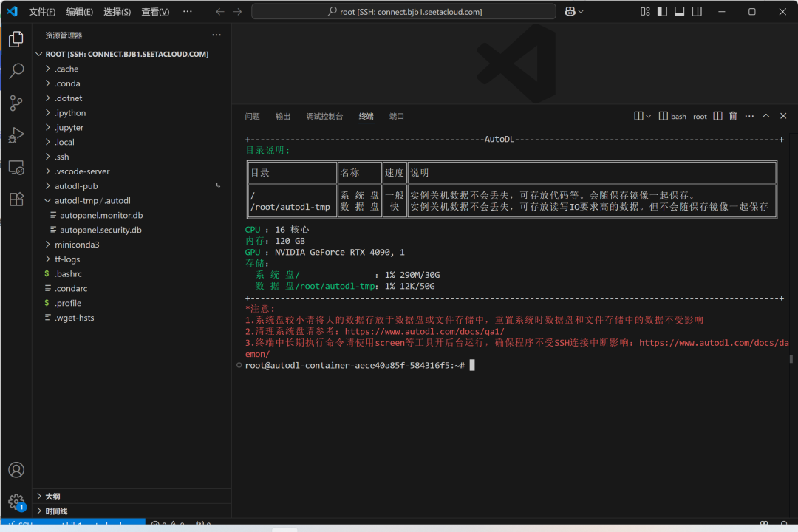Open the Copilot dropdown arrow in title bar
This screenshot has height=532, width=798.
pyautogui.click(x=581, y=11)
